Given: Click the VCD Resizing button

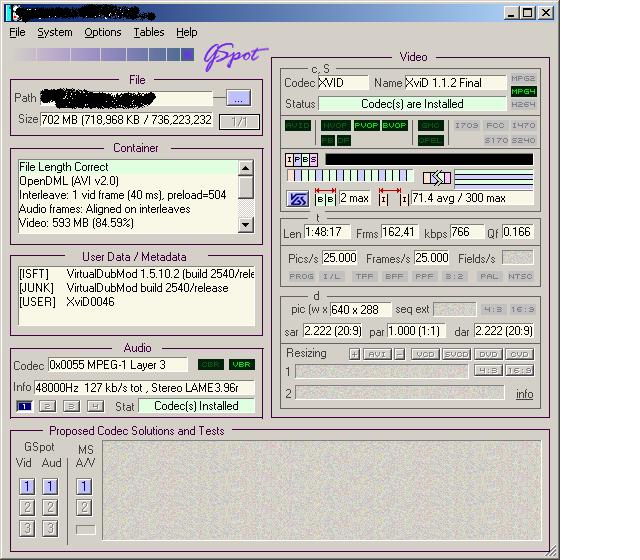Looking at the screenshot, I should (x=425, y=354).
